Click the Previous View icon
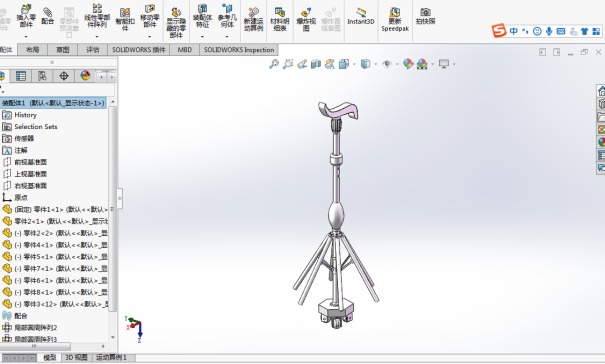The width and height of the screenshot is (605, 364). coord(302,64)
